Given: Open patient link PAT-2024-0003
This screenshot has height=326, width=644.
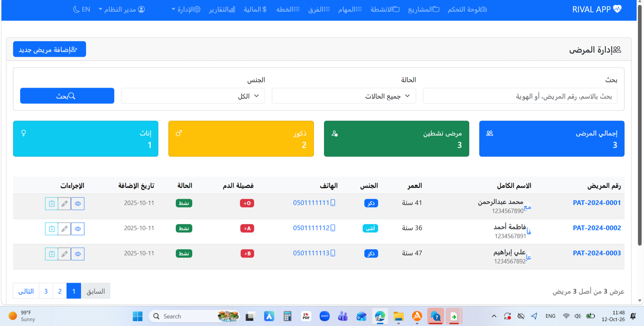Looking at the screenshot, I should coord(597,253).
